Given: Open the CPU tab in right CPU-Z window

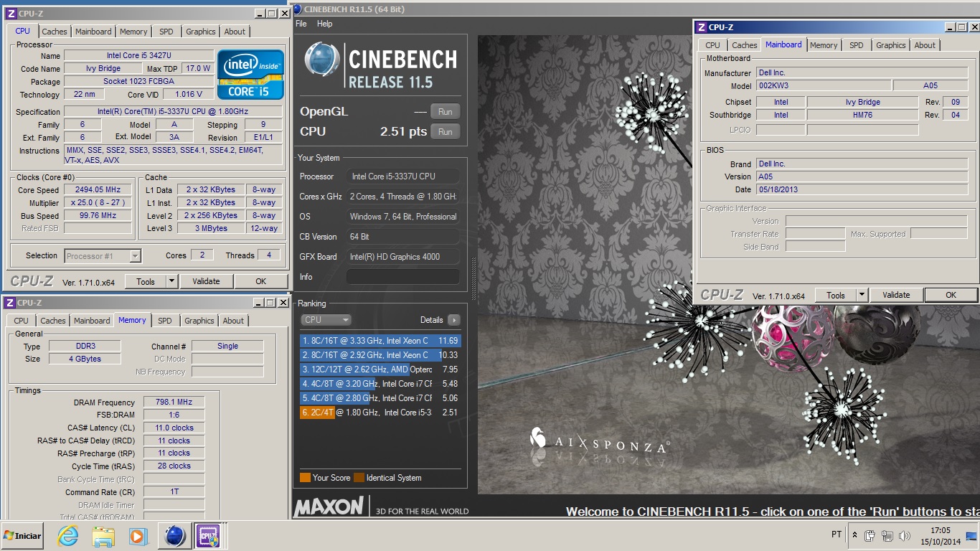Looking at the screenshot, I should coord(713,45).
